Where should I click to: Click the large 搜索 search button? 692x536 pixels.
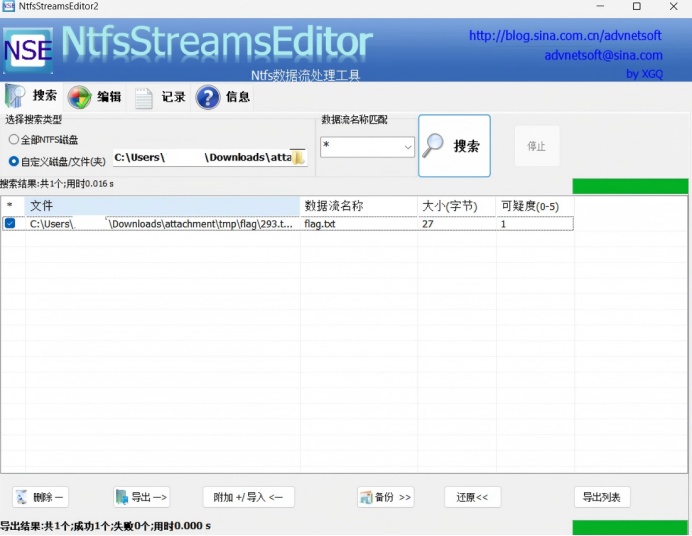pyautogui.click(x=454, y=146)
